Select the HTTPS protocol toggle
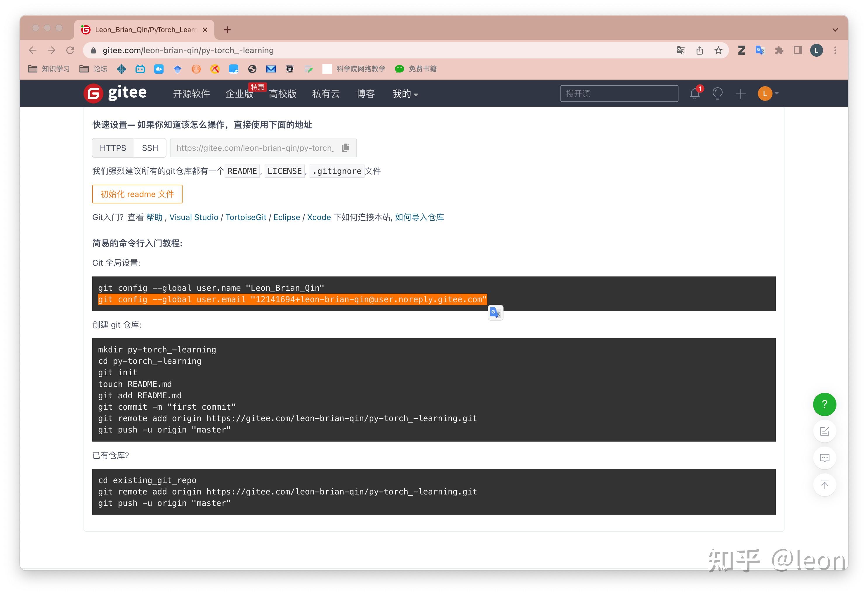 click(113, 148)
